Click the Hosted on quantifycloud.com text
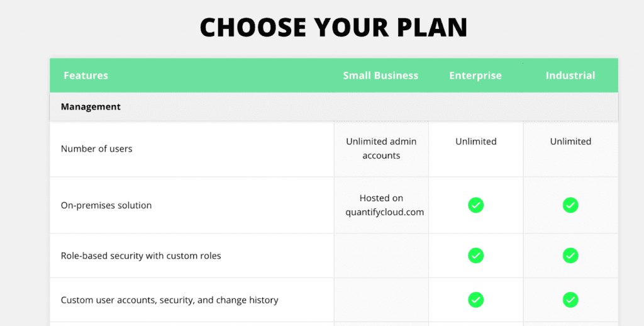Viewport: 644px width, 326px height. 384,205
